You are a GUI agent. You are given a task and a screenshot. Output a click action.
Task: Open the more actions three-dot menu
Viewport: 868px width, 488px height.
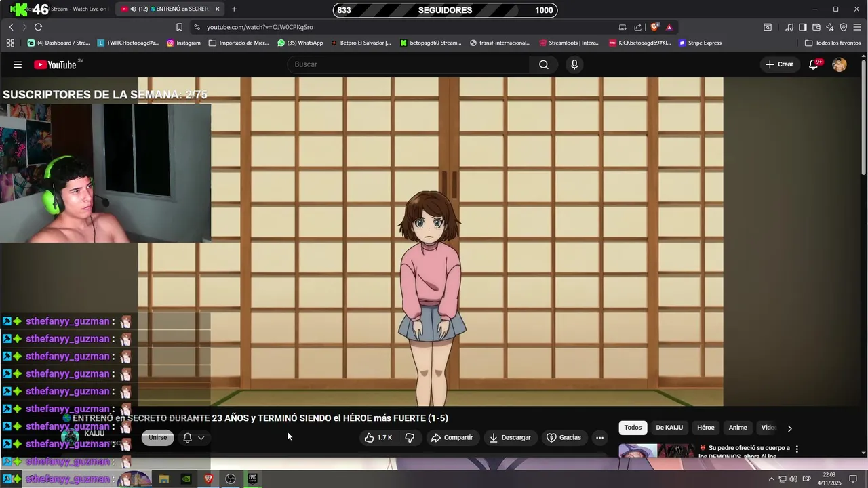click(599, 438)
